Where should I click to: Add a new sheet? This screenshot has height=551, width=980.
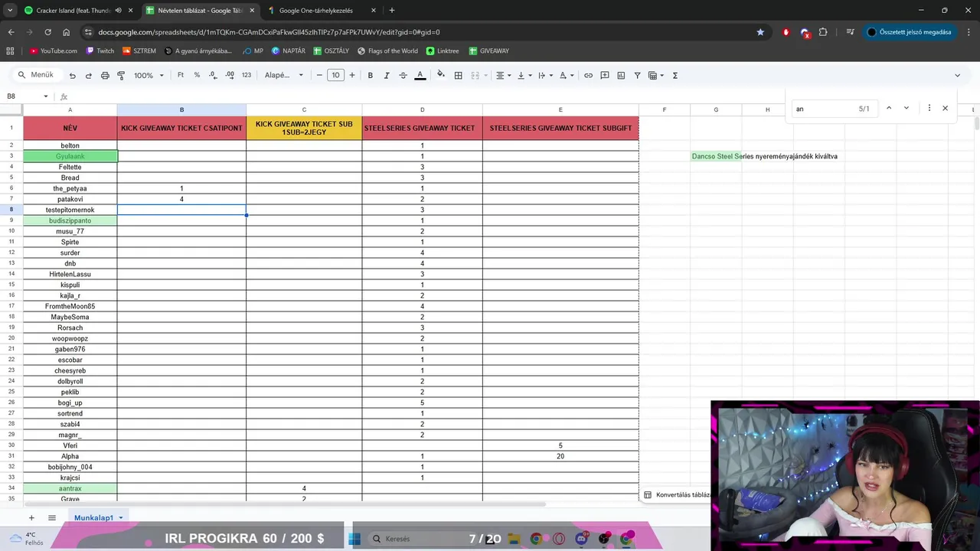(31, 518)
